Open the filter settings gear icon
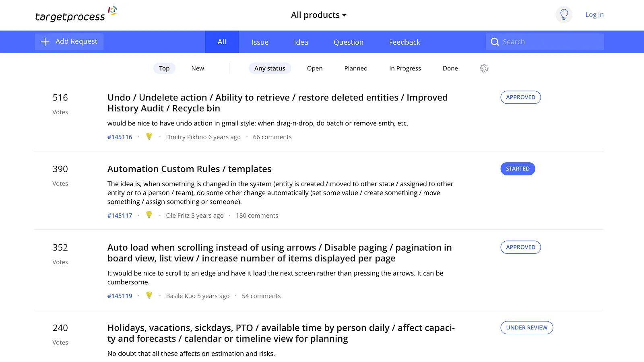Image resolution: width=644 pixels, height=362 pixels. click(484, 68)
